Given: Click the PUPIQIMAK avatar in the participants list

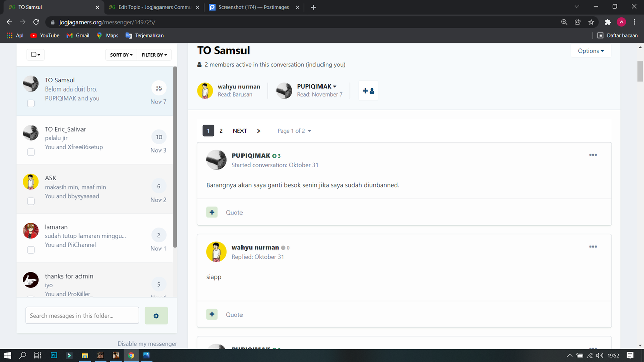Looking at the screenshot, I should coord(284,91).
